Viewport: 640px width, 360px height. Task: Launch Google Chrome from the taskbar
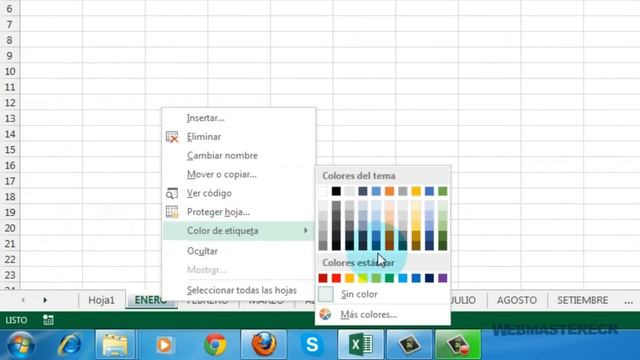point(215,345)
